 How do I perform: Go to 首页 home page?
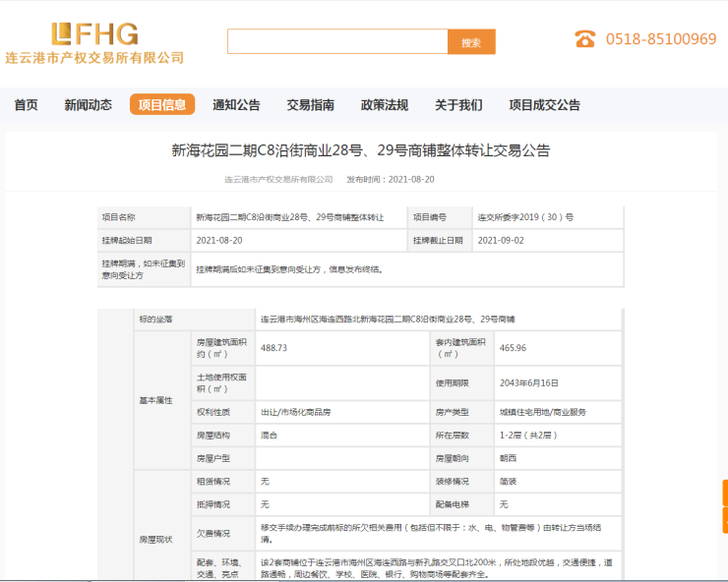(x=27, y=105)
